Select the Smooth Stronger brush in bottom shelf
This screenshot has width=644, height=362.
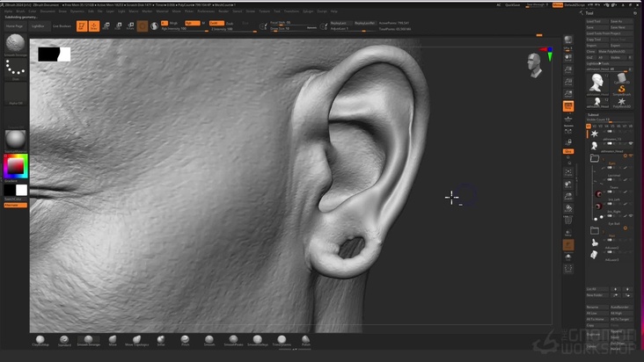[x=88, y=340]
